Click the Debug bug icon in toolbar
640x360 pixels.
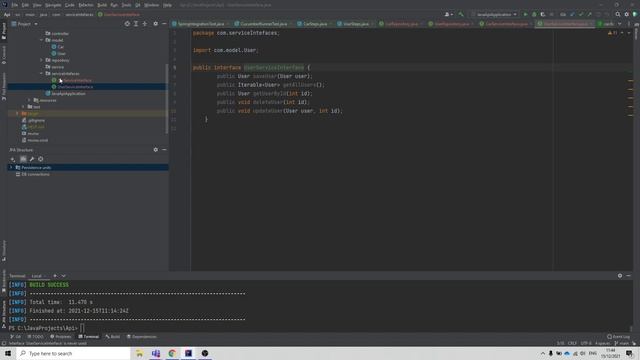[534, 14]
